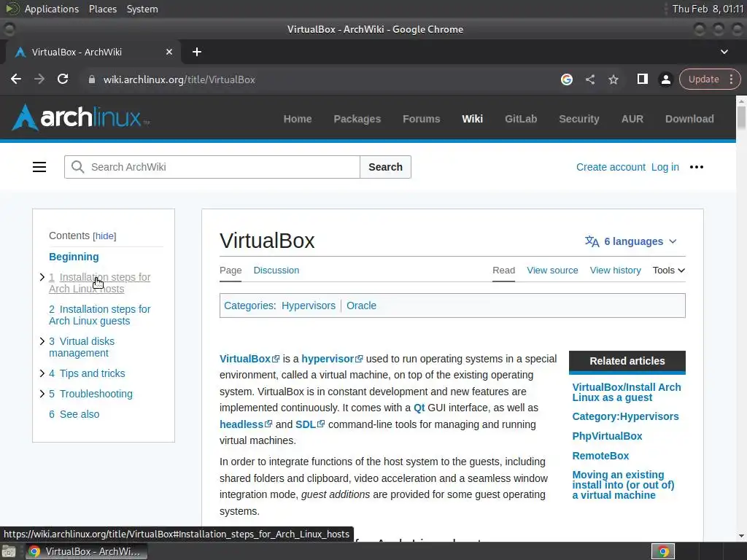Open the related article RemoteBox
747x560 pixels.
[600, 456]
